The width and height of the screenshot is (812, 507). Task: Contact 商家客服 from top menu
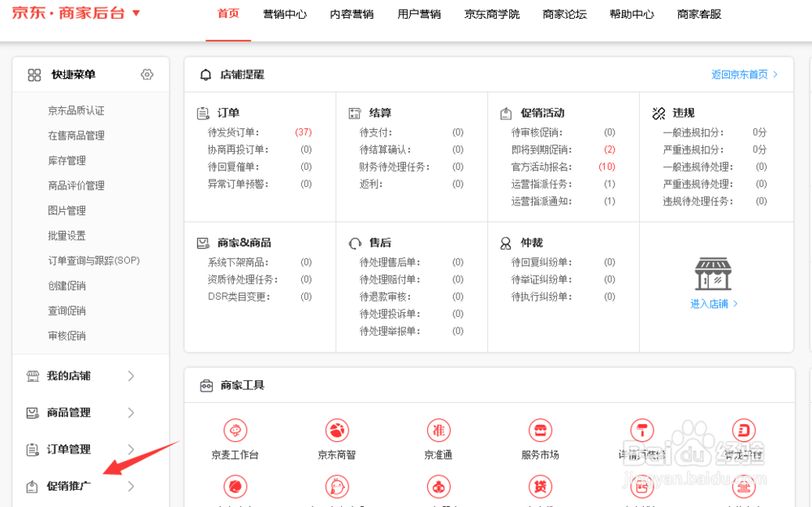[x=699, y=14]
